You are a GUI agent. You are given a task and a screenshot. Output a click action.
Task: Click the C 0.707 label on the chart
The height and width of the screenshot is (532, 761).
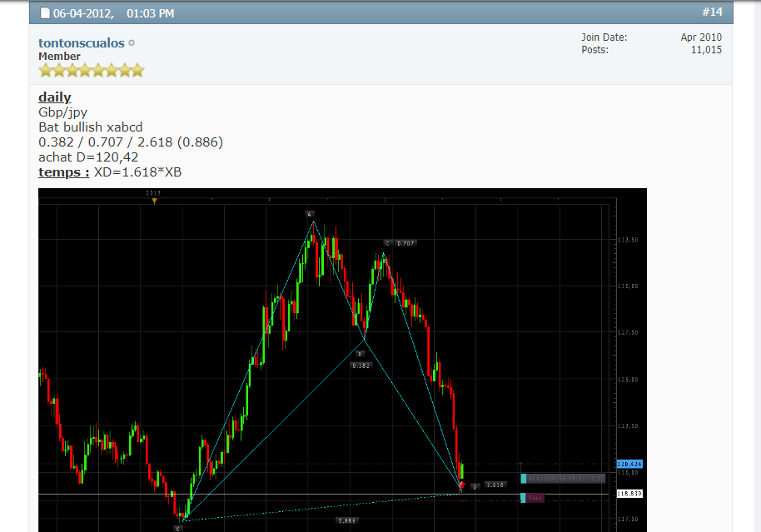pos(400,243)
